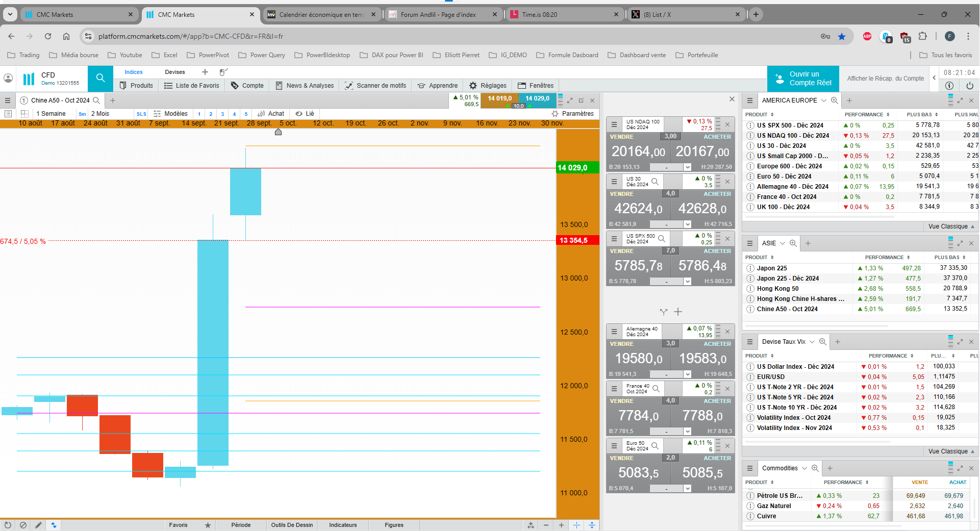
Task: Toggle the SLS chart option
Action: tap(141, 114)
